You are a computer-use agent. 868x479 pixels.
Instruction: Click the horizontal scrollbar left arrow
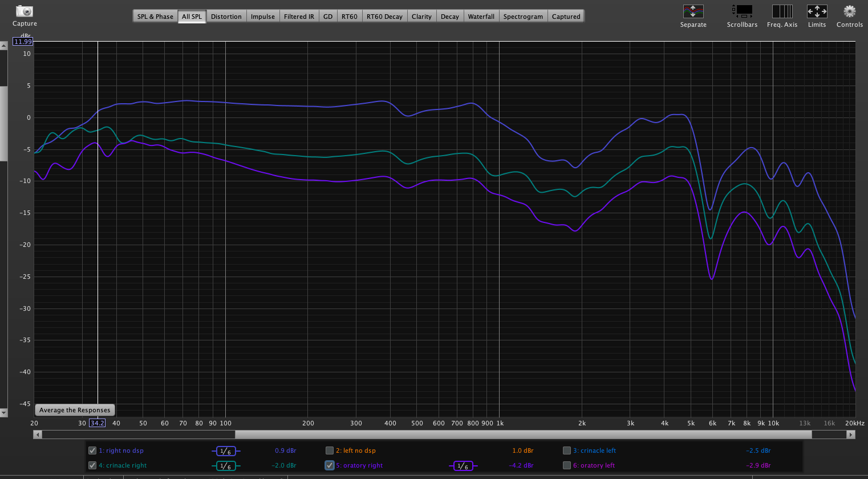[38, 435]
